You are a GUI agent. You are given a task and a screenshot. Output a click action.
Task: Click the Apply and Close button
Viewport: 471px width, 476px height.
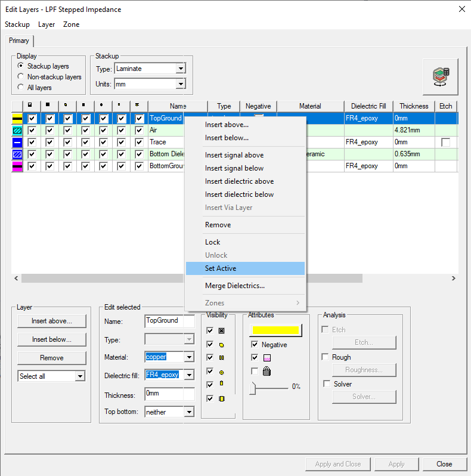pyautogui.click(x=338, y=464)
